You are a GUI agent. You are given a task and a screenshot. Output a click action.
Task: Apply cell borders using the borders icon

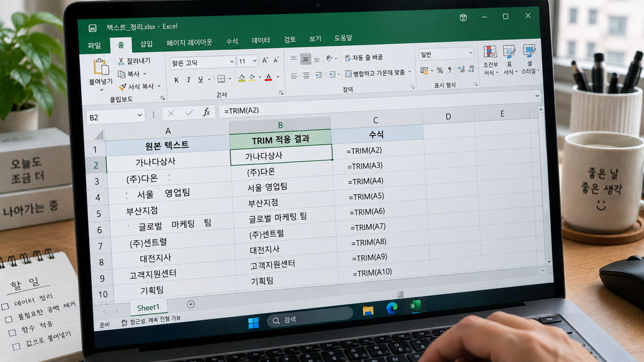221,79
